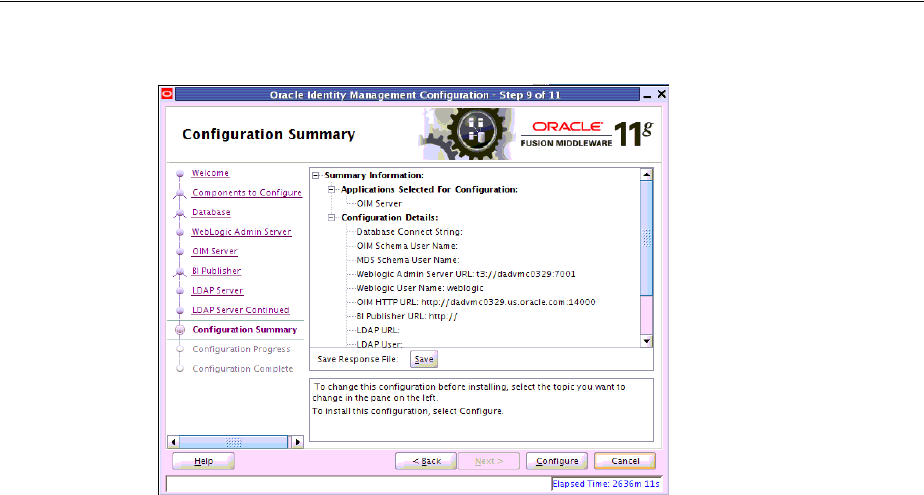
Task: Select the OIM Schema User Name row
Action: pos(407,246)
